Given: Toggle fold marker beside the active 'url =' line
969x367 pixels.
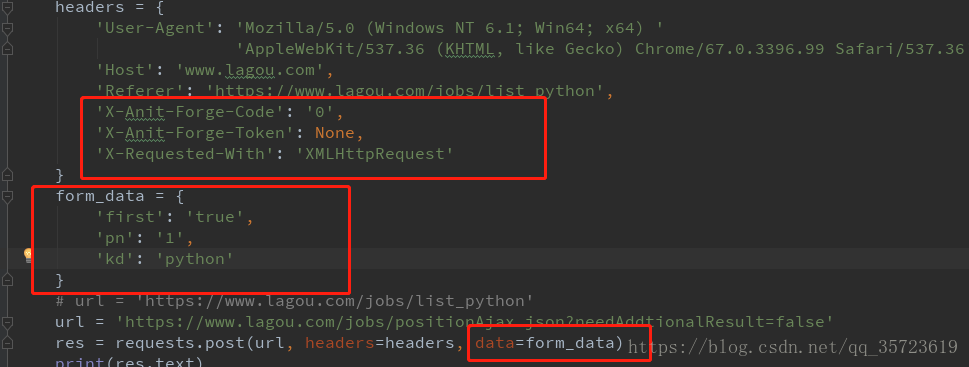Looking at the screenshot, I should 7,322.
